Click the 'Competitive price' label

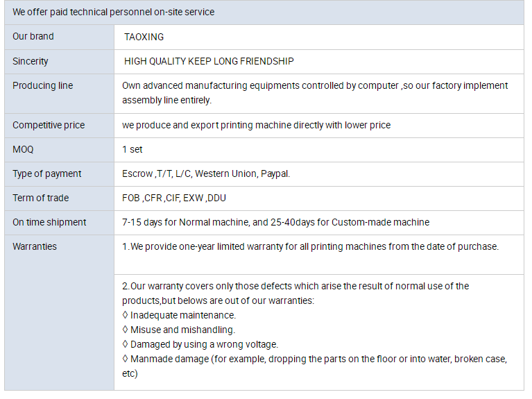49,125
